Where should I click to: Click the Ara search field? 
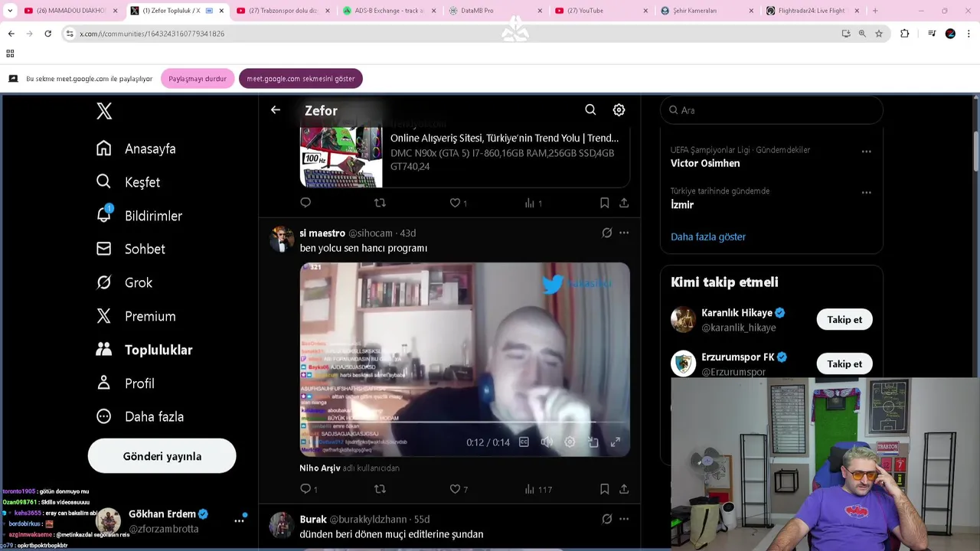(x=772, y=110)
